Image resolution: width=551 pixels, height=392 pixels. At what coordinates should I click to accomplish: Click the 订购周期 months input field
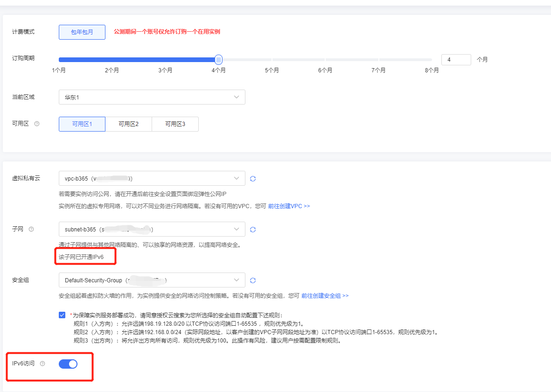tap(456, 60)
